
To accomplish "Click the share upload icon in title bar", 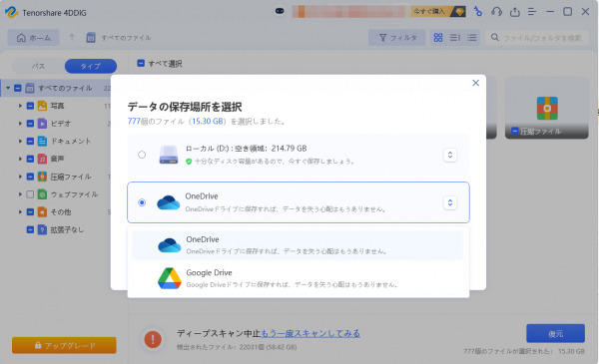I will pos(514,12).
